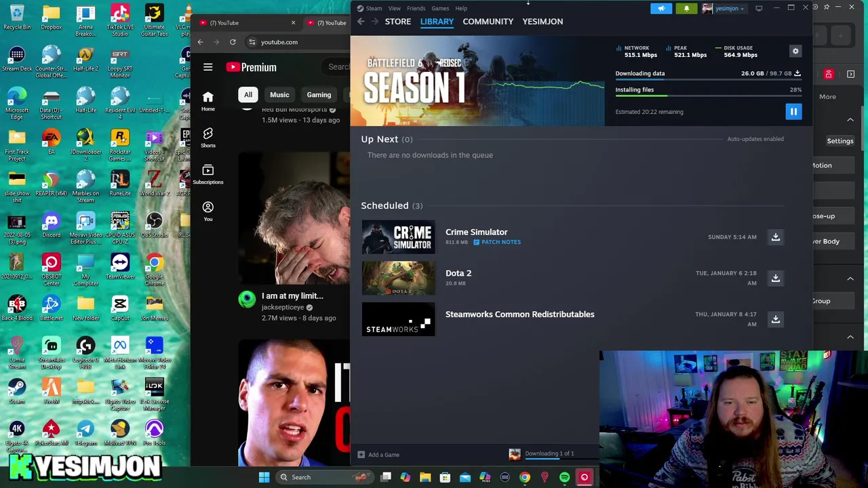Click Settings in right panel
The height and width of the screenshot is (488, 868).
pyautogui.click(x=840, y=141)
